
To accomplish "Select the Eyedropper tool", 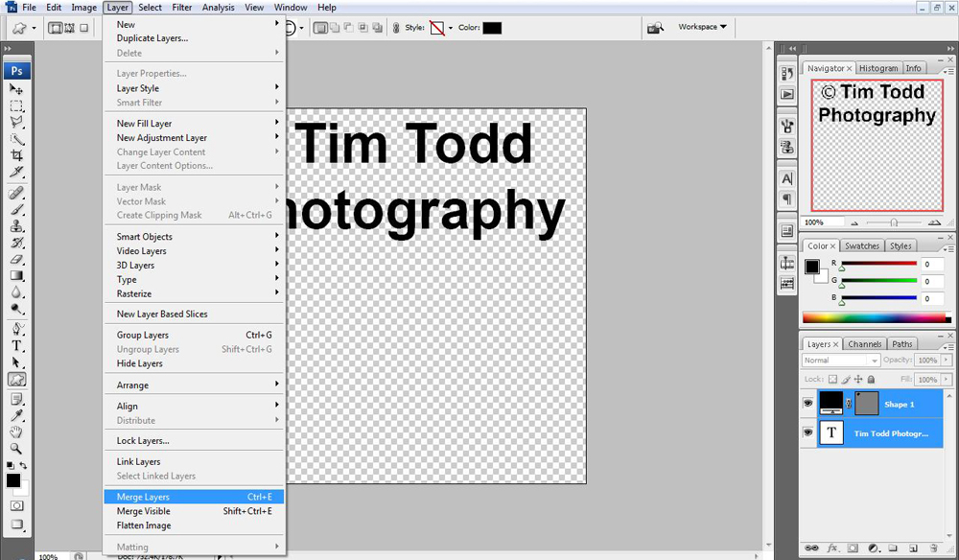I will 16,416.
